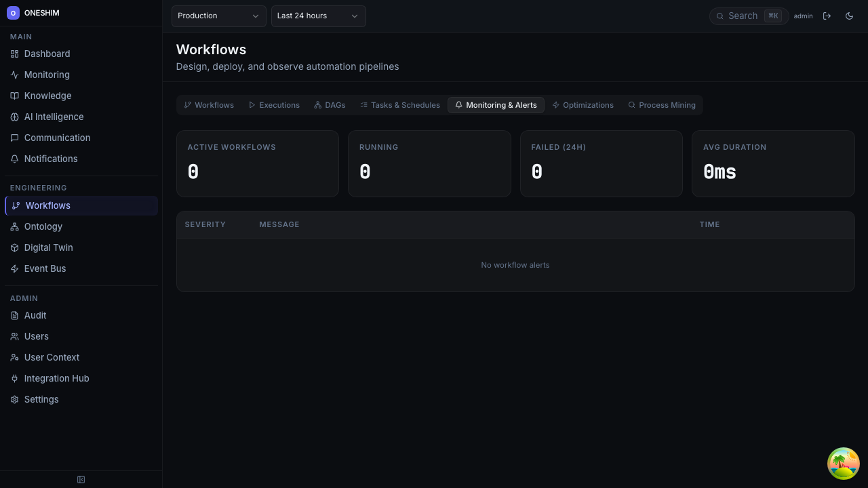Image resolution: width=868 pixels, height=488 pixels.
Task: Click the Ontology icon in the sidebar
Action: 14,226
